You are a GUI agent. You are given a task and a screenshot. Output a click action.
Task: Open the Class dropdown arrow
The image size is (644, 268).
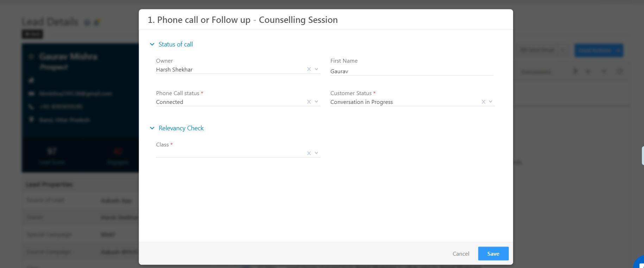316,153
